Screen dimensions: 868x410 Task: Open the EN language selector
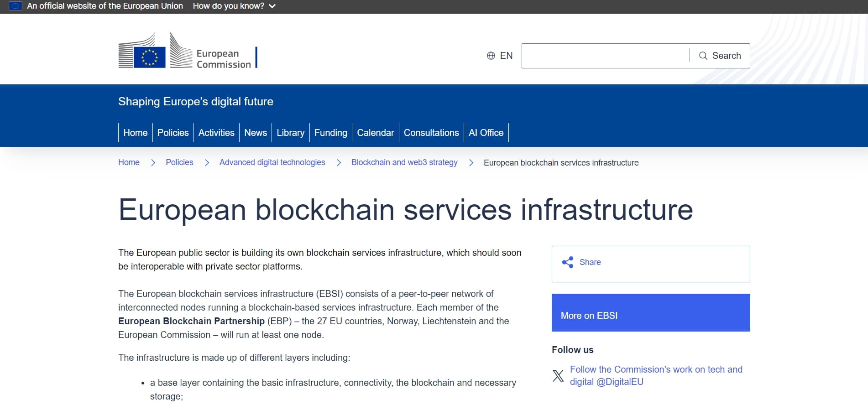pos(500,56)
